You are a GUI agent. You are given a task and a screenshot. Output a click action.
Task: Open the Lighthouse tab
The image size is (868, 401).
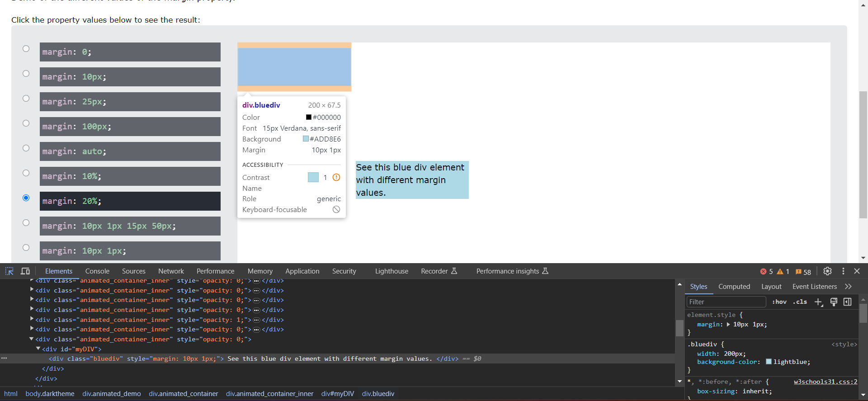point(392,271)
